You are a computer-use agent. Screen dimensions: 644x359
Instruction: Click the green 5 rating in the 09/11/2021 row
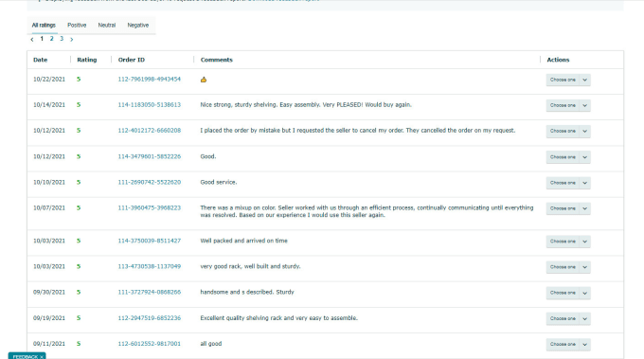[x=79, y=344]
